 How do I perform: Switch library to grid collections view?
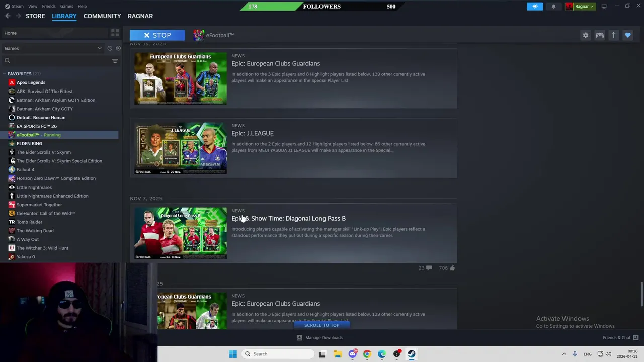pyautogui.click(x=115, y=33)
